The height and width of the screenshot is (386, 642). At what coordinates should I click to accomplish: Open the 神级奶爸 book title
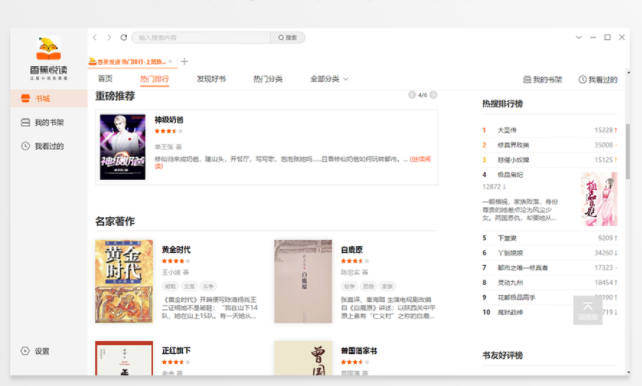pyautogui.click(x=169, y=120)
